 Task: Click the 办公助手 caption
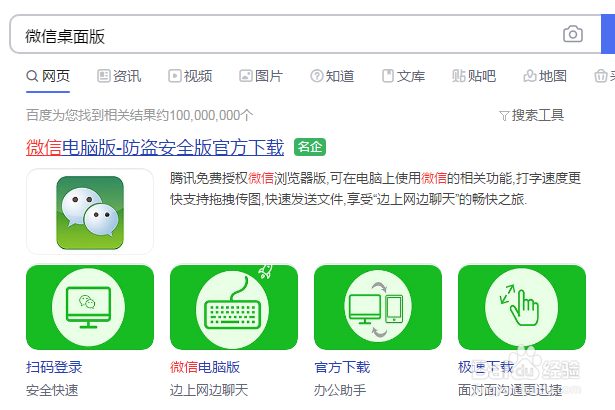pyautogui.click(x=340, y=390)
